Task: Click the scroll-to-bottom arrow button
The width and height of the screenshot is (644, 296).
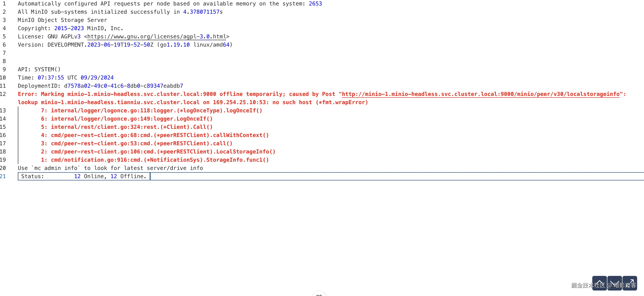Action: tap(614, 283)
